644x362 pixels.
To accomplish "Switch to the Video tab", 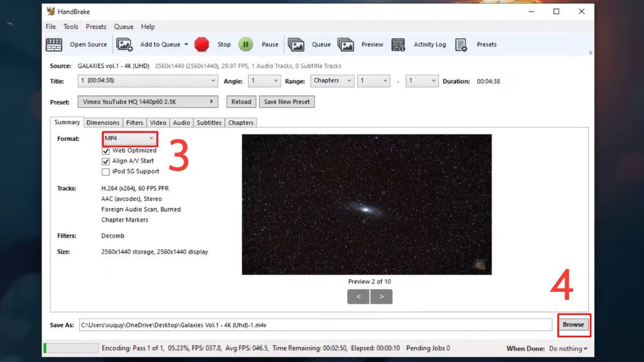I will 158,123.
